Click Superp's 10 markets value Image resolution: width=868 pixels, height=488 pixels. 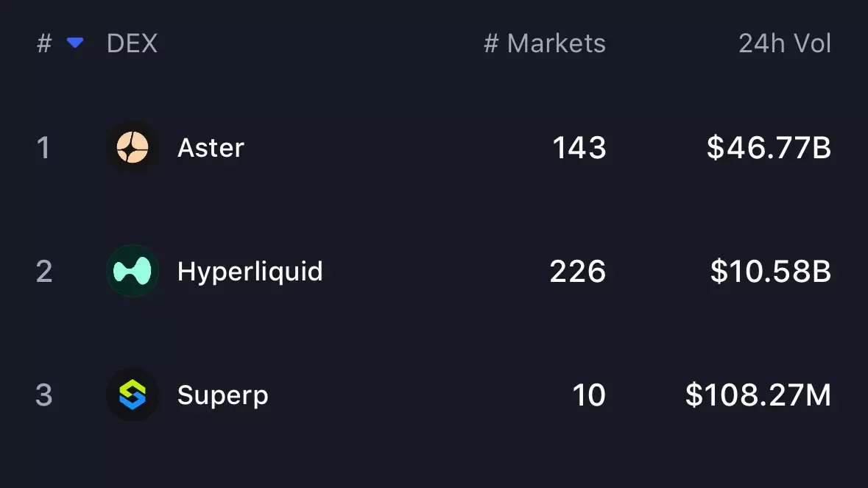(588, 395)
